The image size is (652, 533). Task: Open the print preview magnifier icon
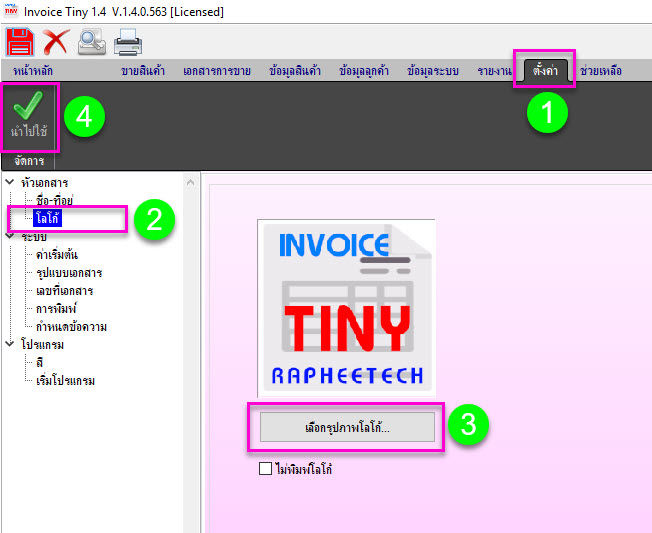point(91,42)
